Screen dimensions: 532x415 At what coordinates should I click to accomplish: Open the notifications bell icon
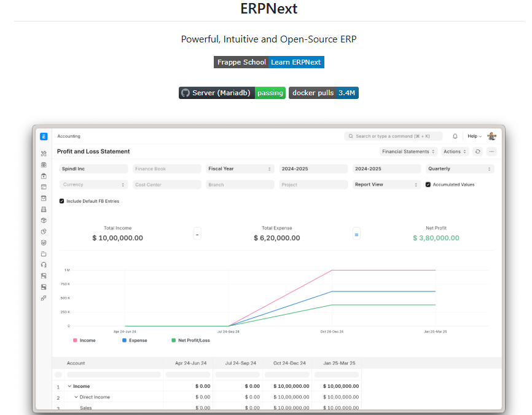coord(455,136)
